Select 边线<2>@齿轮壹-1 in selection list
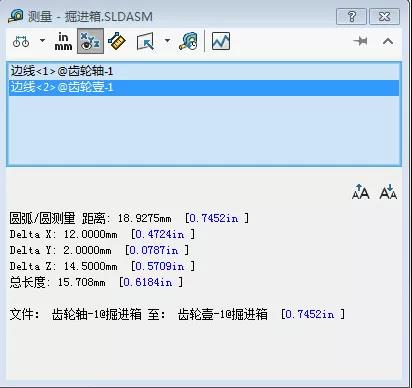Screen dimensions: 412x388 pos(204,87)
